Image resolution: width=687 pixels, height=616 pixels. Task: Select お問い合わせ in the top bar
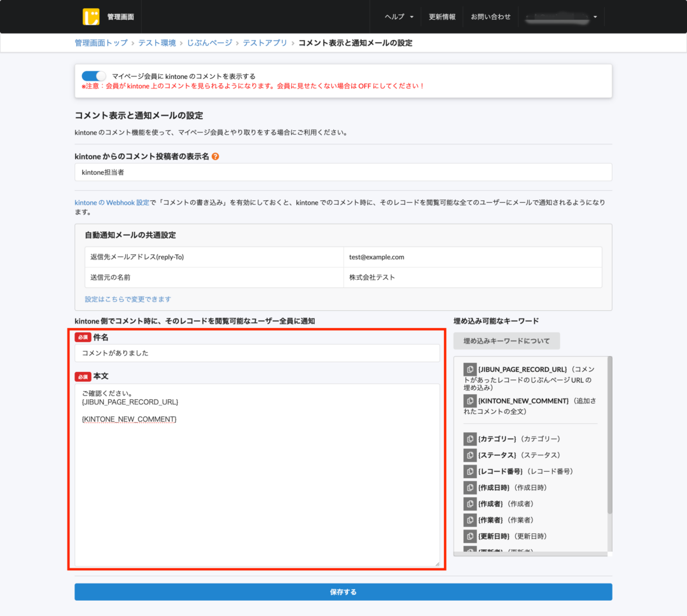(490, 17)
